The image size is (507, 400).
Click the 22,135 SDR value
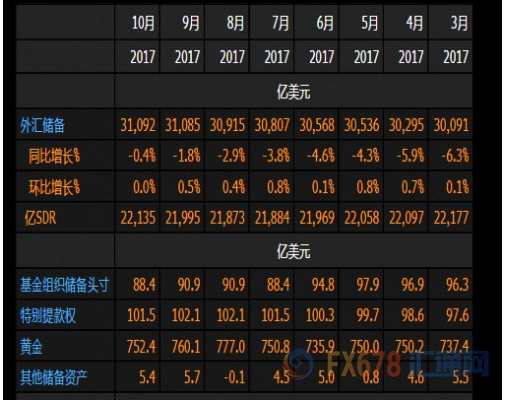pyautogui.click(x=138, y=218)
